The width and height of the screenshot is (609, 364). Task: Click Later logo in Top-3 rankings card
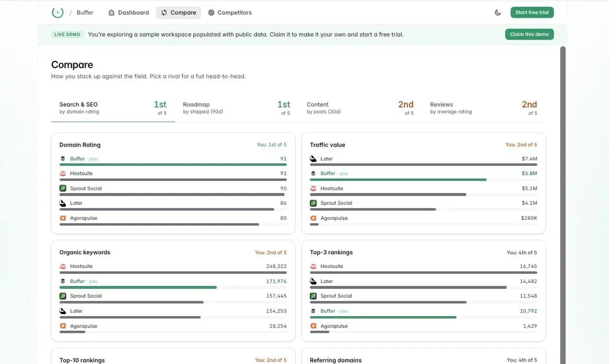pyautogui.click(x=313, y=281)
